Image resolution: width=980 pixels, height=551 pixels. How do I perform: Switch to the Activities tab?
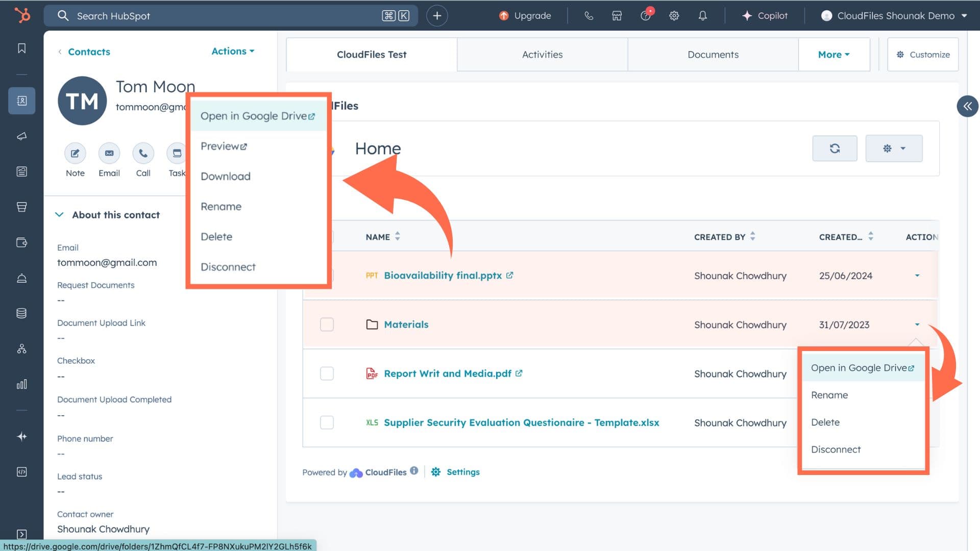[542, 55]
